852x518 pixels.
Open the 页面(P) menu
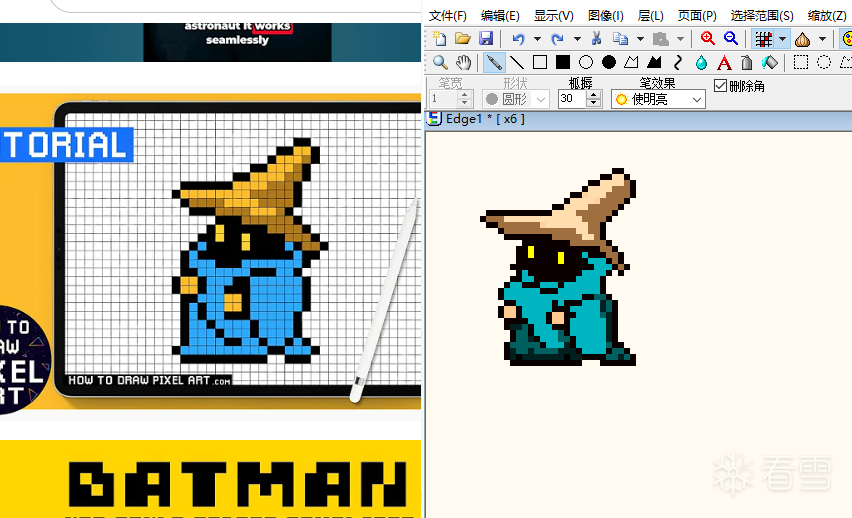697,16
